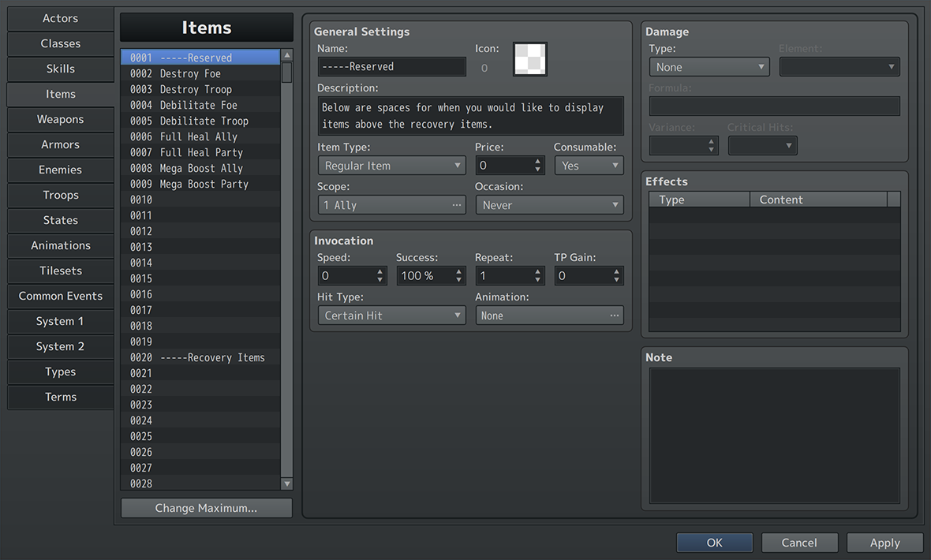This screenshot has height=560, width=931.
Task: Select Full Heal Party in item list
Action: (x=201, y=152)
